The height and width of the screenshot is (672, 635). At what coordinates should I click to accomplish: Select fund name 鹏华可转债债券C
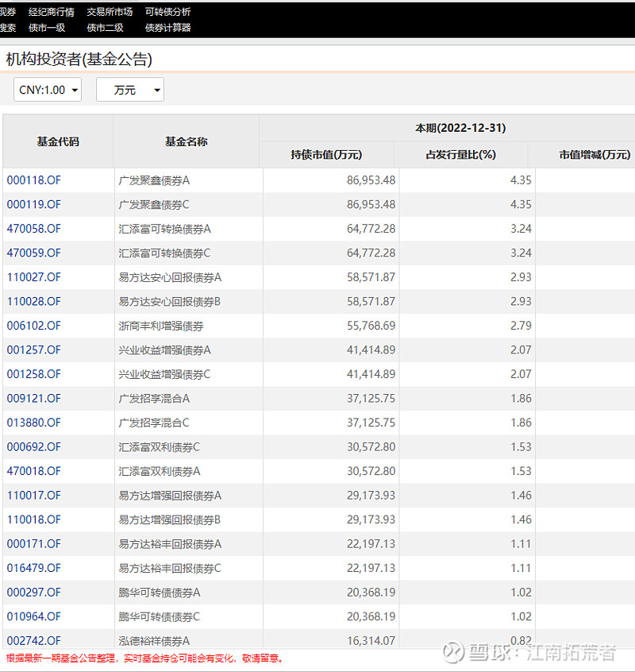coord(160,616)
